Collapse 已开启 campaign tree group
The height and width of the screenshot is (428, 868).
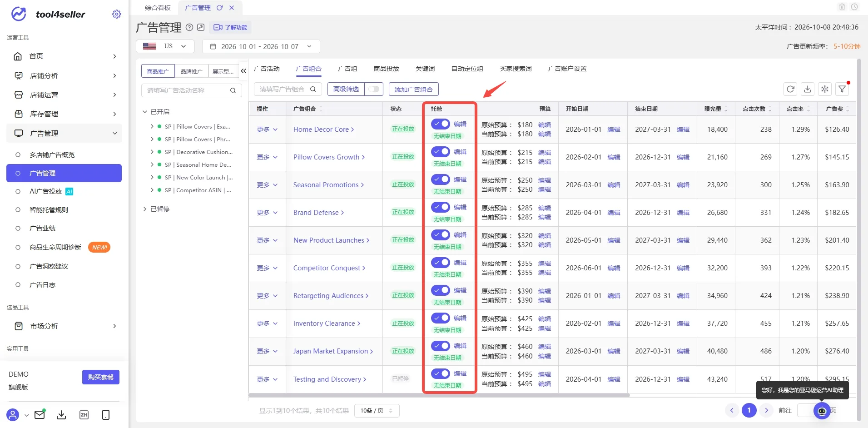[x=145, y=112]
